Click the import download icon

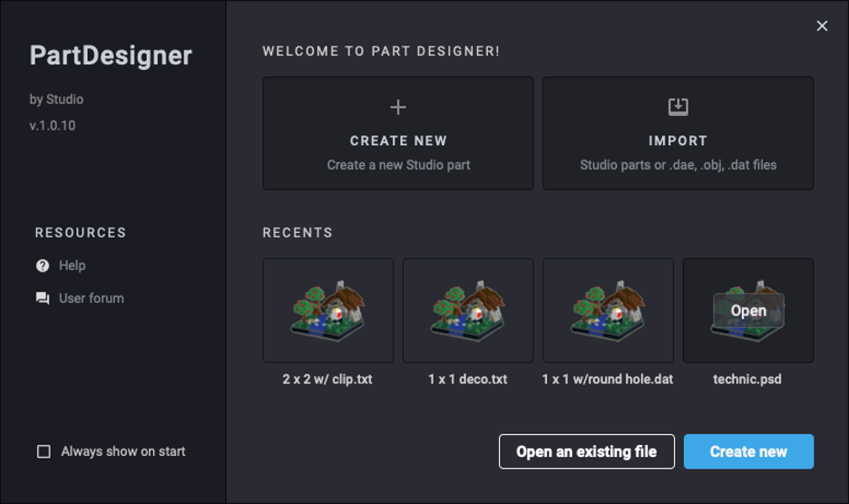pos(678,107)
